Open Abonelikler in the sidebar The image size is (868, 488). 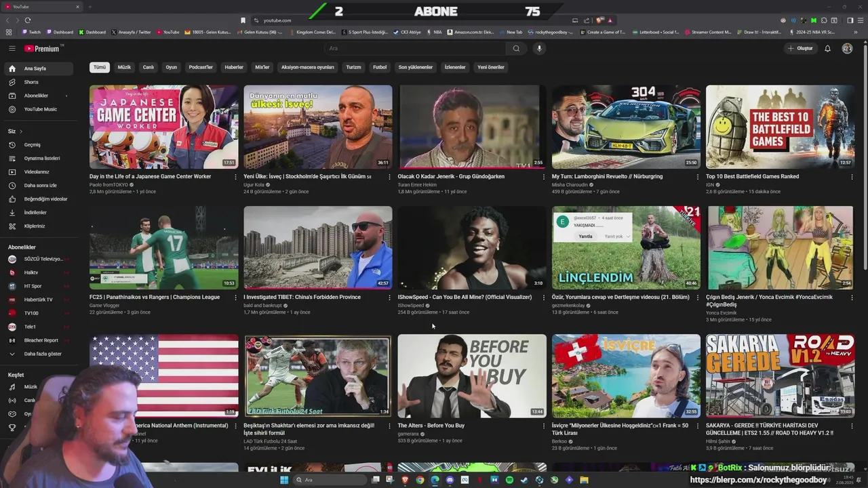[39, 96]
